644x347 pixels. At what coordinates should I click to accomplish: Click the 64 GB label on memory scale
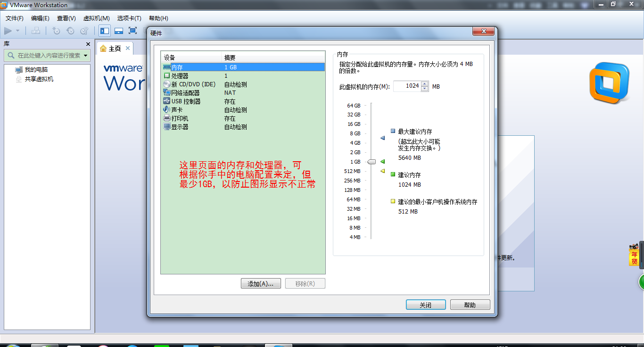(x=354, y=106)
